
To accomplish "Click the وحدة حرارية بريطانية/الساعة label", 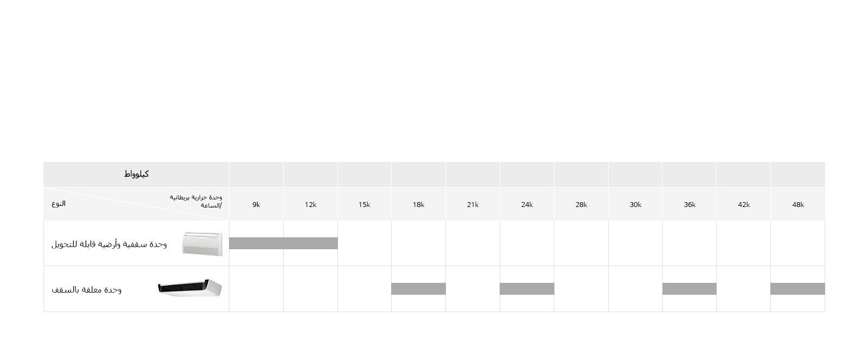I will click(x=196, y=201).
